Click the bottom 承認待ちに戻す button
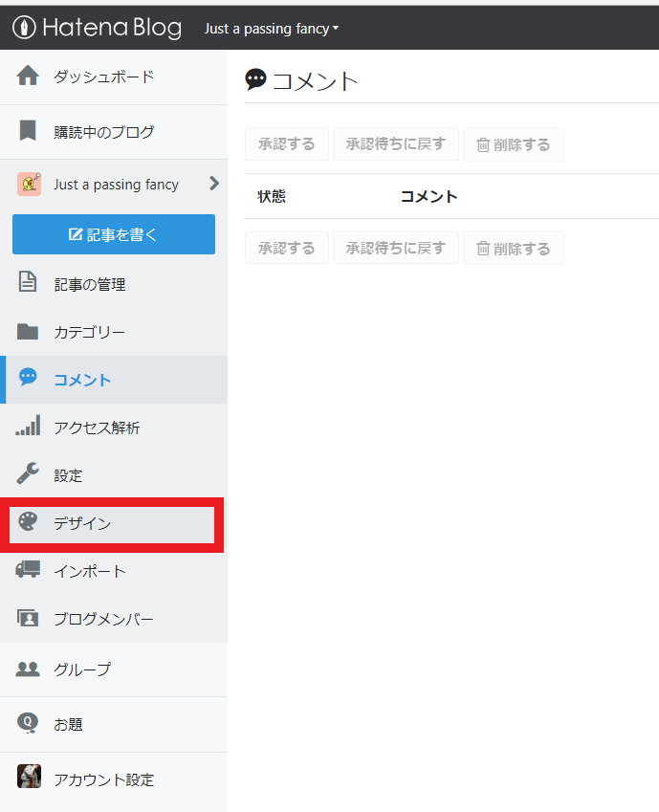Screen dimensions: 659x812 click(x=396, y=248)
